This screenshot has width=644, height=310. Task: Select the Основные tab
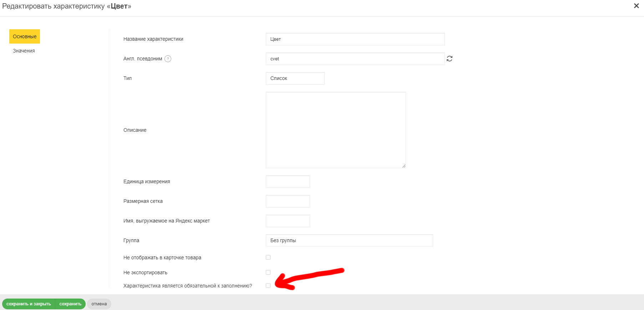[x=25, y=36]
